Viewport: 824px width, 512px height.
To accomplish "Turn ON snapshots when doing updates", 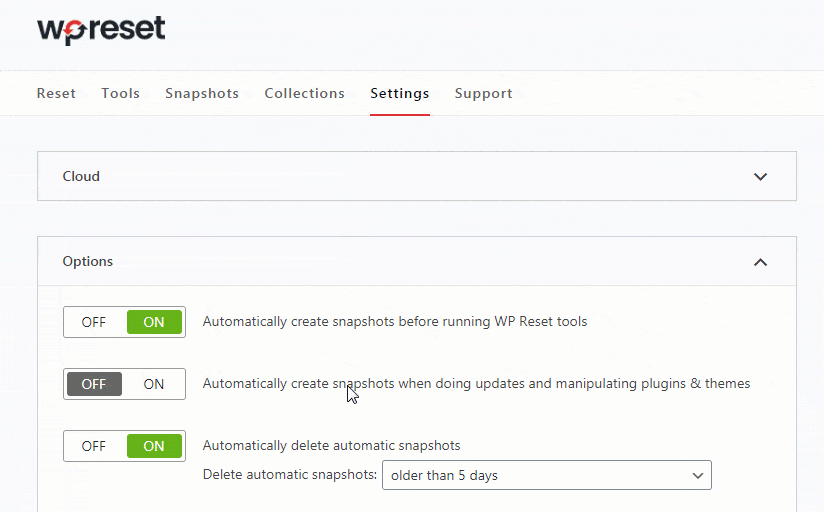I will [154, 384].
